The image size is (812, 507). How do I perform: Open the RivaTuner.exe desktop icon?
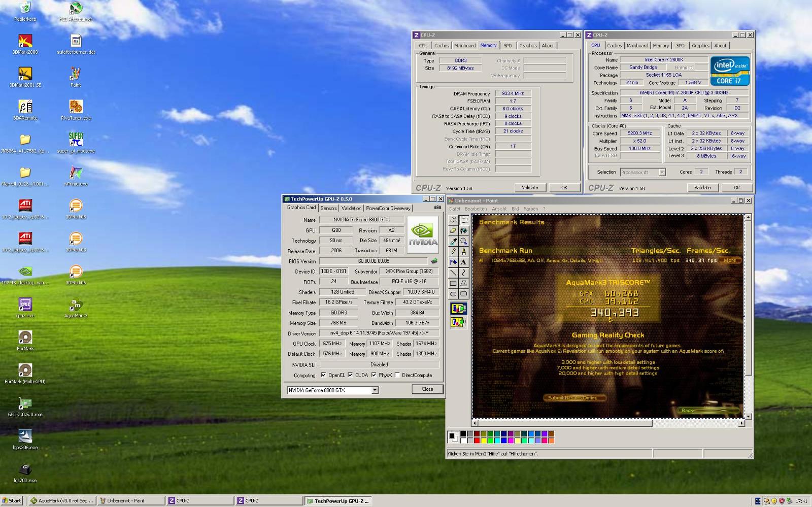76,110
